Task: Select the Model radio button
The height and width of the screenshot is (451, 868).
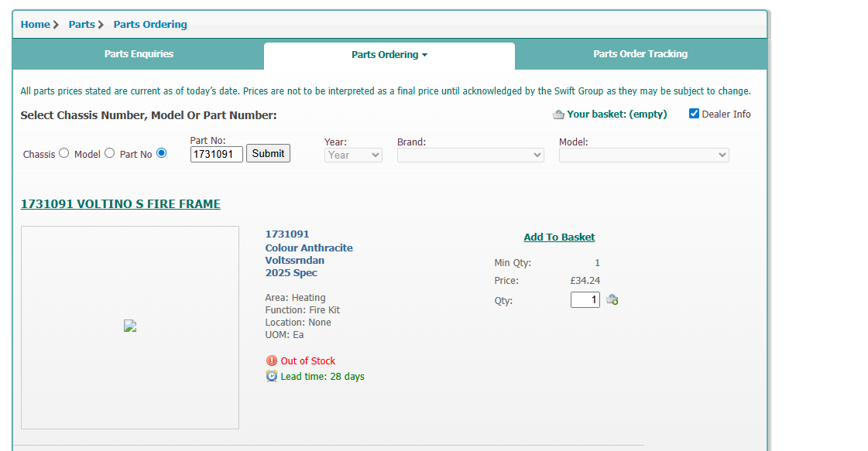Action: [109, 153]
